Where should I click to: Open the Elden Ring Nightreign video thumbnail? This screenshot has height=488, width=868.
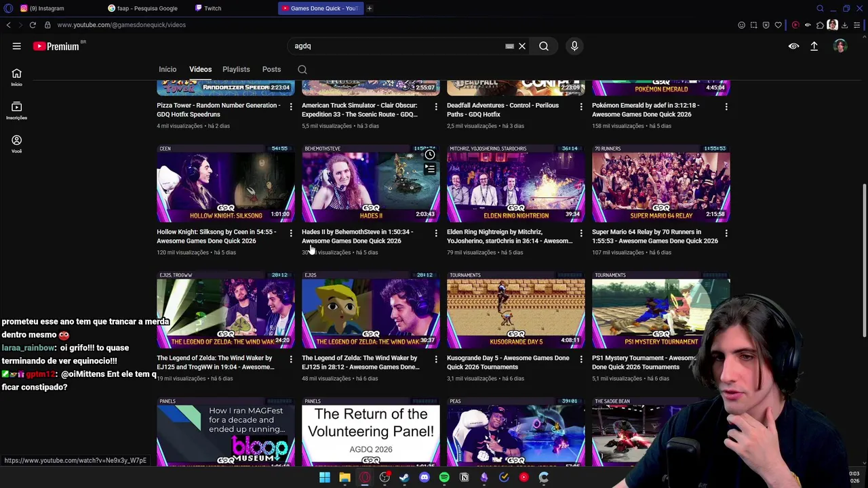coord(516,183)
